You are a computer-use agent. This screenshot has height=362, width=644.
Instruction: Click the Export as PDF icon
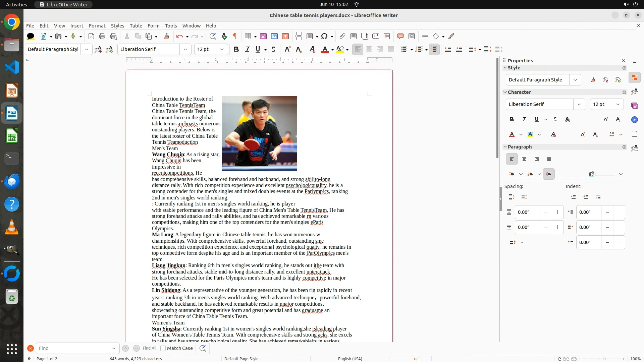pyautogui.click(x=91, y=36)
